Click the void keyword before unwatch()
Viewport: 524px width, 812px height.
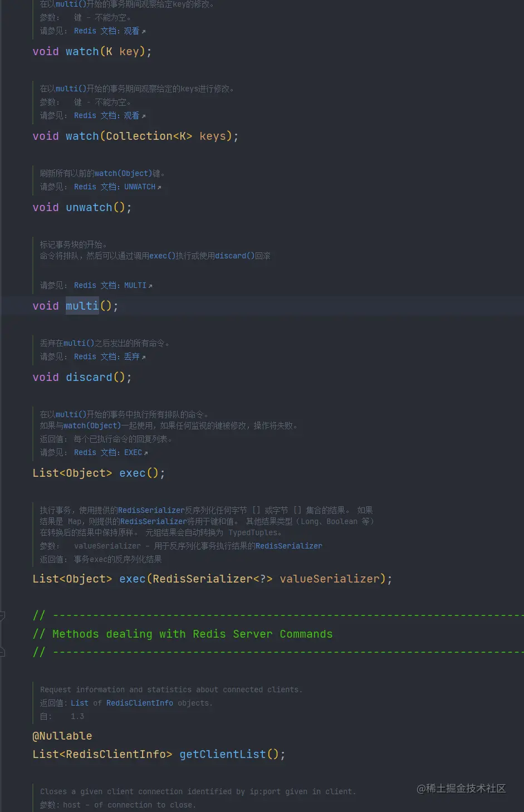(x=46, y=208)
